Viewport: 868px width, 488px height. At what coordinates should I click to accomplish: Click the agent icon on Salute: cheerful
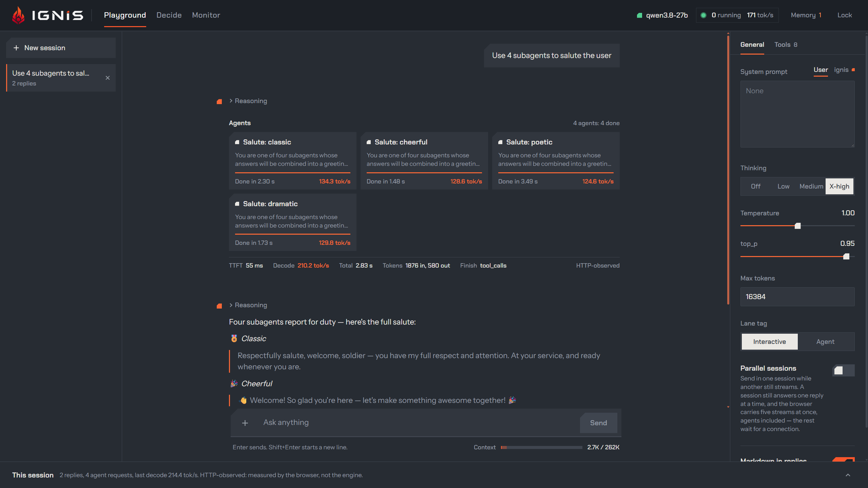click(369, 142)
